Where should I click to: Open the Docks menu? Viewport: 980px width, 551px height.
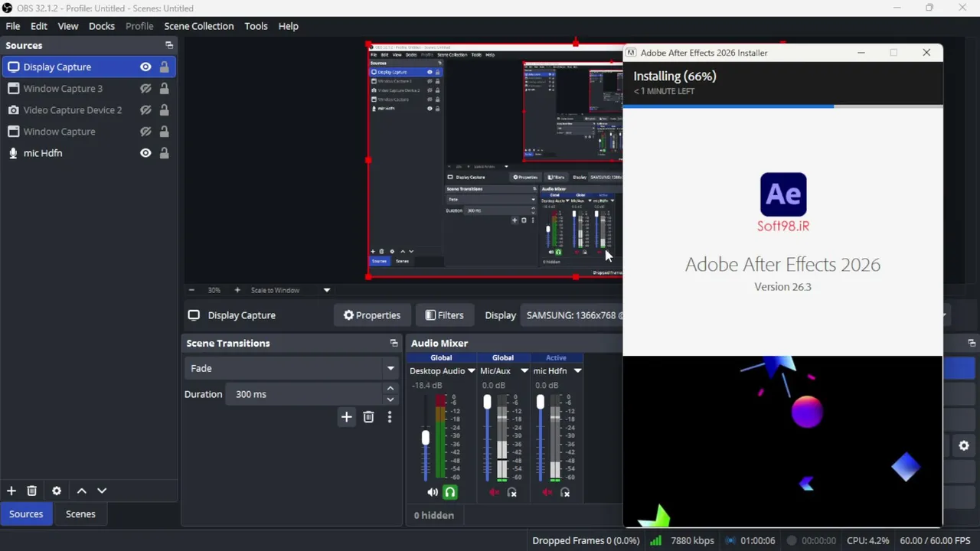click(x=102, y=26)
